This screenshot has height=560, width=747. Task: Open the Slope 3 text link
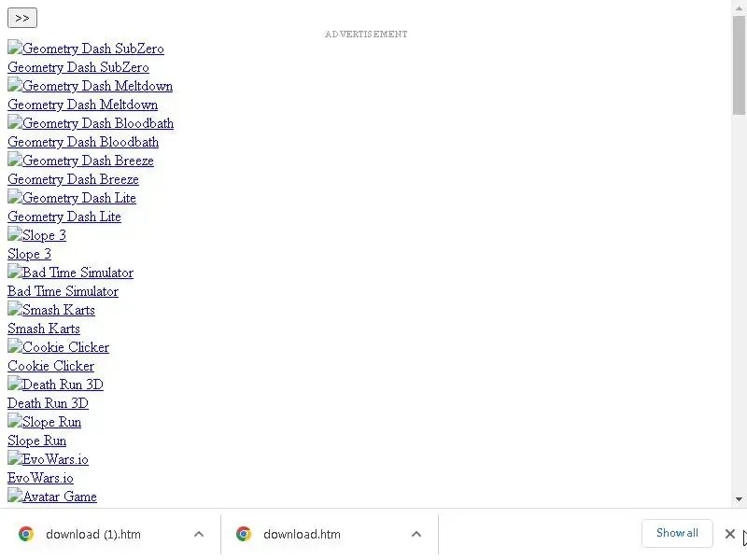coord(29,254)
